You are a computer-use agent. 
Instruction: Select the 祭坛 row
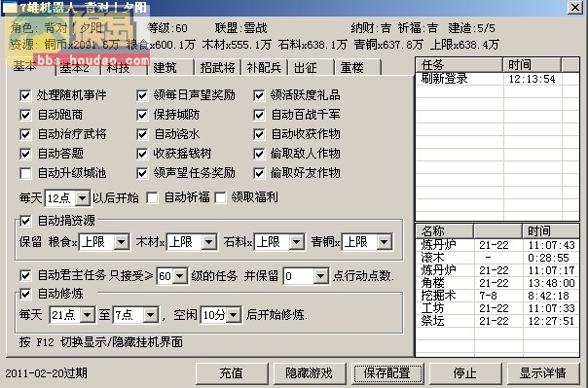pyautogui.click(x=497, y=321)
